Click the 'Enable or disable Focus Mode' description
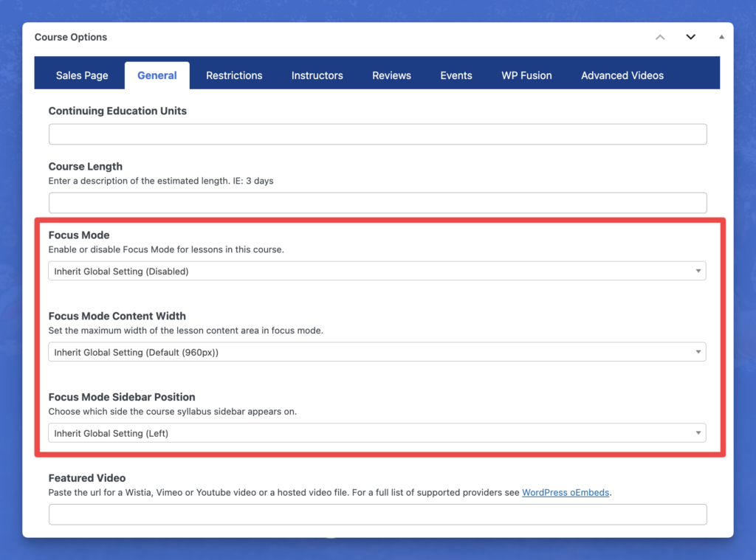Viewport: 756px width, 560px height. (166, 249)
